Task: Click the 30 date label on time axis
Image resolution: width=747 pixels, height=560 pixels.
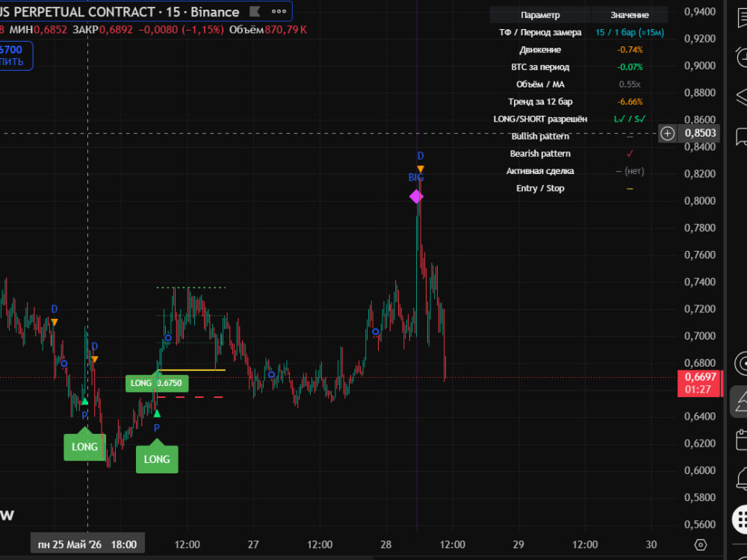Action: (651, 544)
